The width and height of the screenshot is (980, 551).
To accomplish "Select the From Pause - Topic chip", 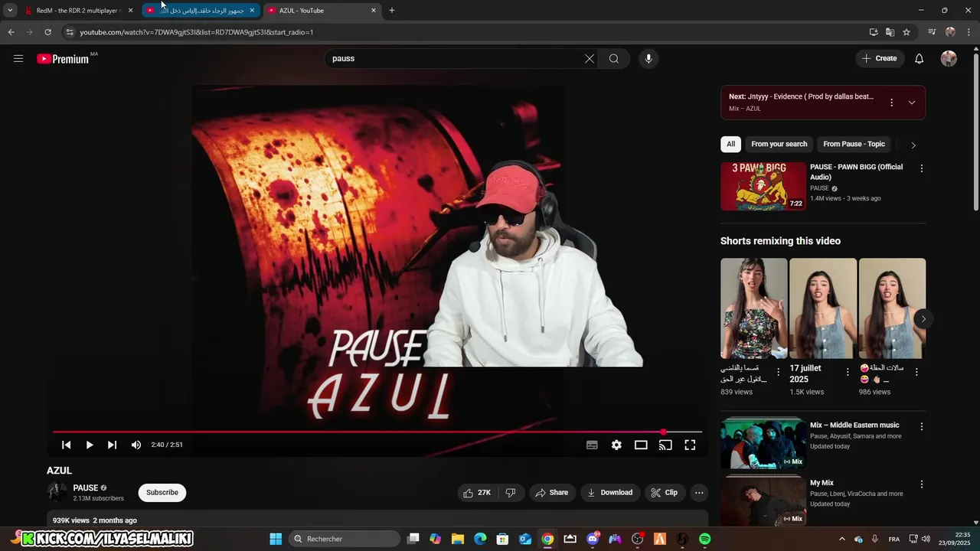I will (854, 144).
